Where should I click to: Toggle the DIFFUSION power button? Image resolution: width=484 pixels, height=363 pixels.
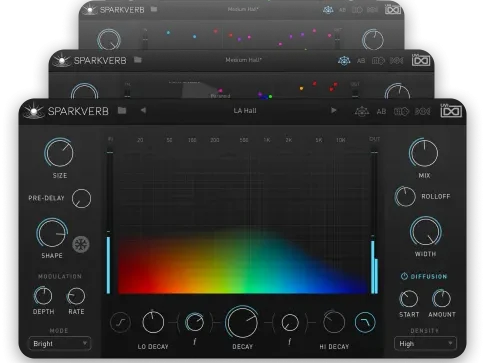point(404,276)
